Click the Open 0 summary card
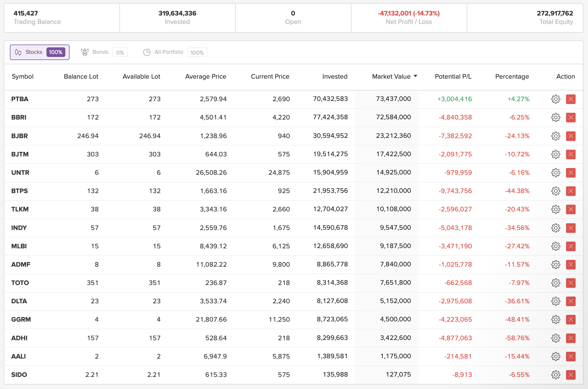 pos(293,18)
